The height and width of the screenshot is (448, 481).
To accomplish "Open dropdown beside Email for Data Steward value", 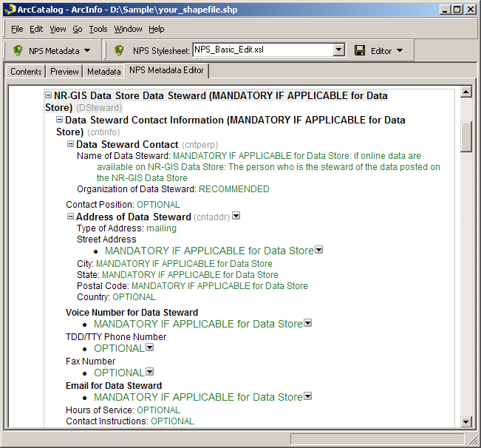I will click(307, 396).
